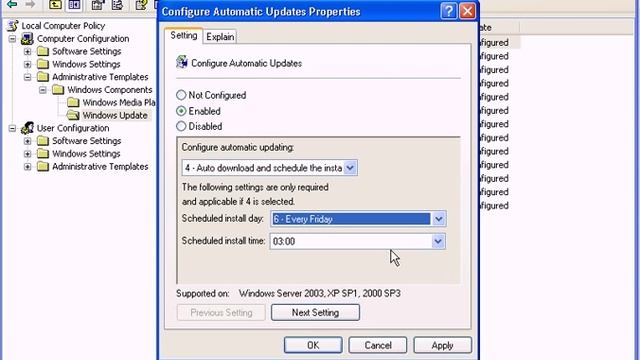Click the dialog's question-mark help button
The image size is (640, 360).
click(x=449, y=11)
